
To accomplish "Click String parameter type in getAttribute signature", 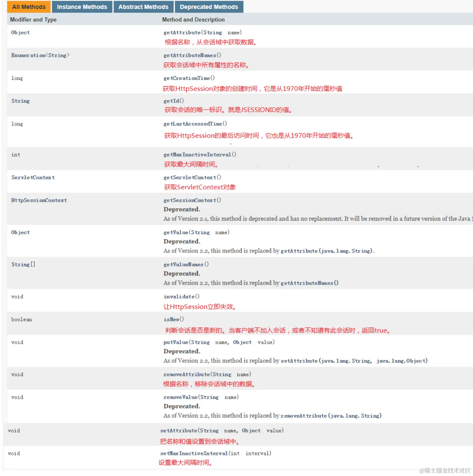I will click(x=213, y=32).
